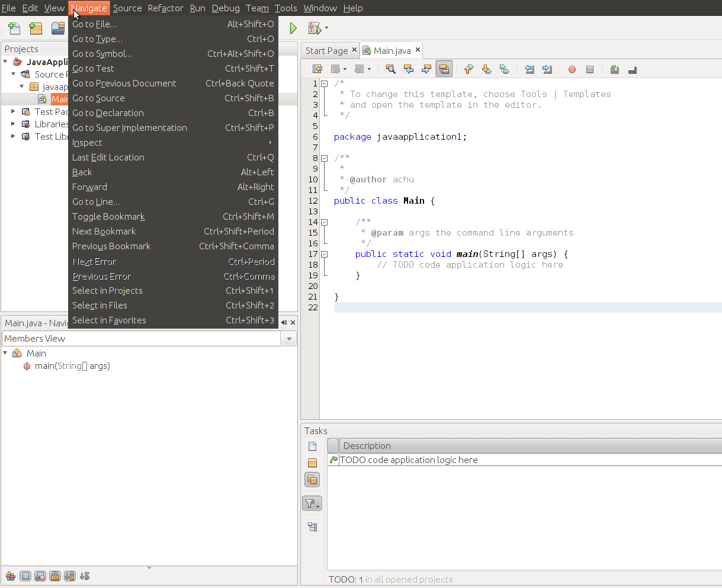Select the TODO code application logic task
The image size is (722, 588).
click(x=408, y=460)
